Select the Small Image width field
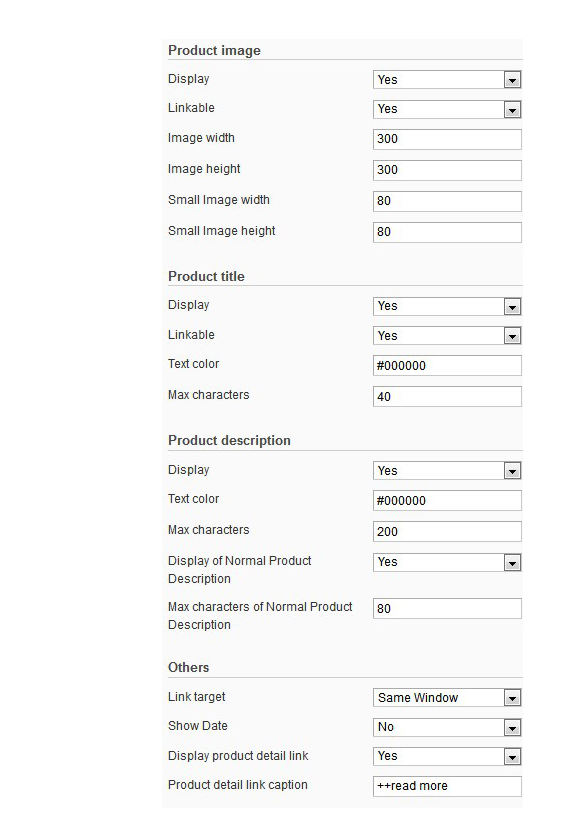 [x=447, y=201]
